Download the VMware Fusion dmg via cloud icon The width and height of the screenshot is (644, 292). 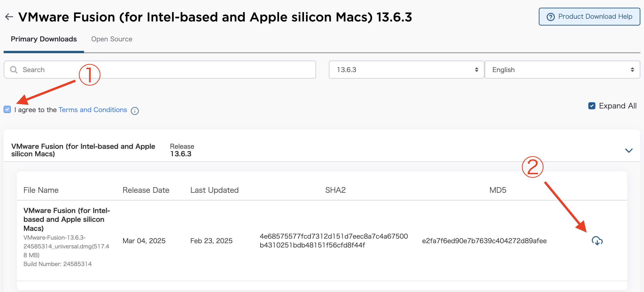[597, 241]
